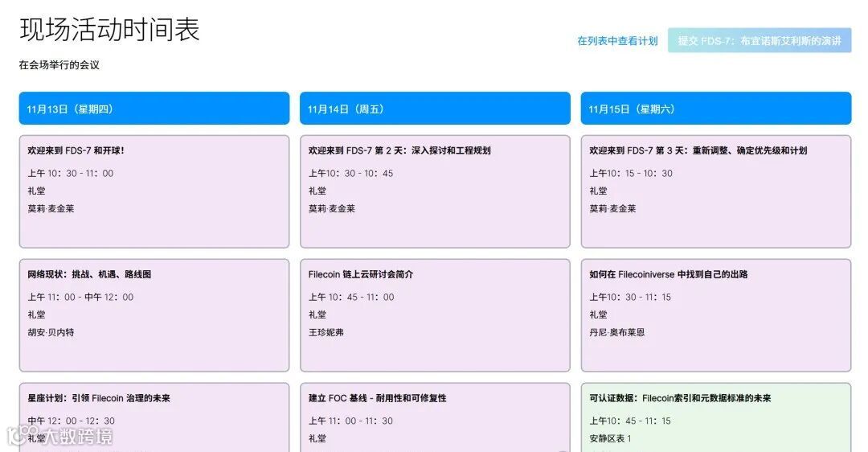The width and height of the screenshot is (868, 452).
Task: Open 建立 FOC 基线 - 耐用性和可修复性 card
Action: pyautogui.click(x=435, y=417)
